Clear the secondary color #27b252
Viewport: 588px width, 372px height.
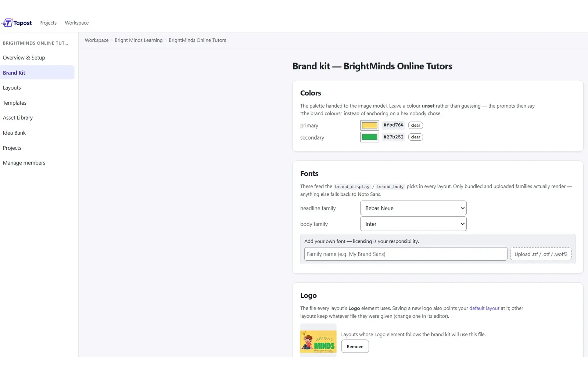(416, 137)
